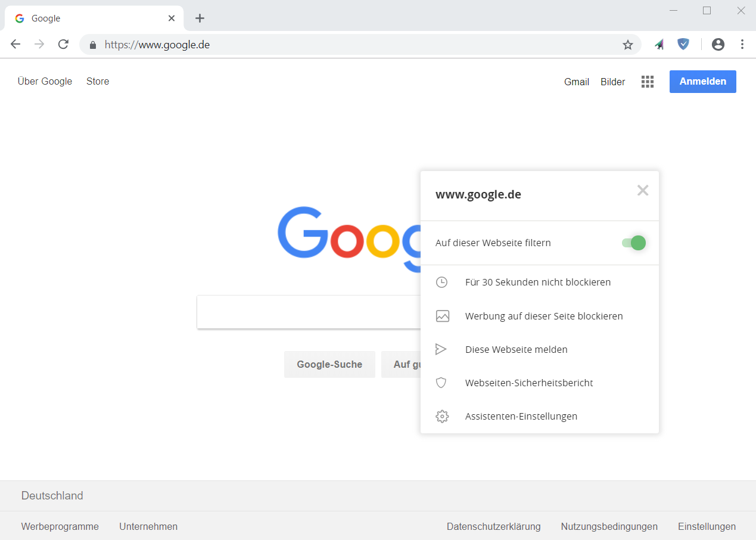Open the Google apps grid
Screen dimensions: 756x540
pos(648,82)
